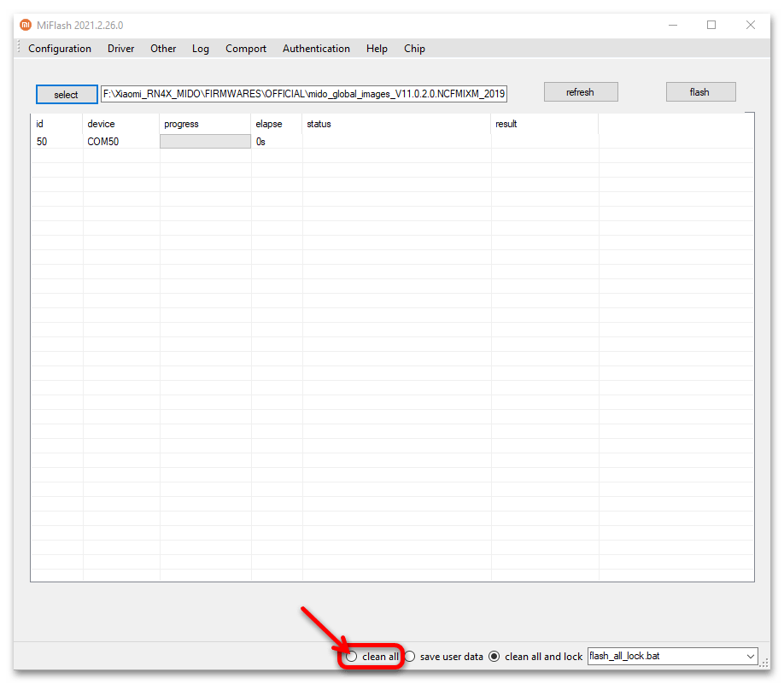Select the clean all and lock option

point(494,657)
